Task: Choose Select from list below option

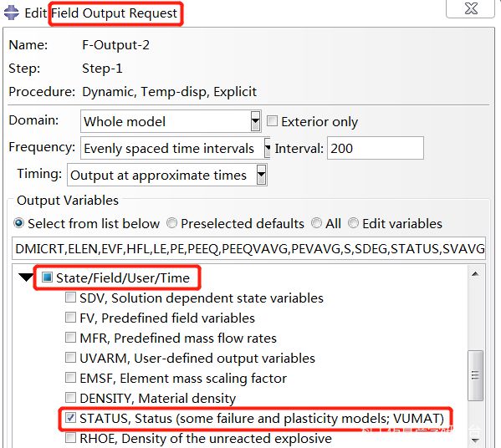Action: (18, 223)
